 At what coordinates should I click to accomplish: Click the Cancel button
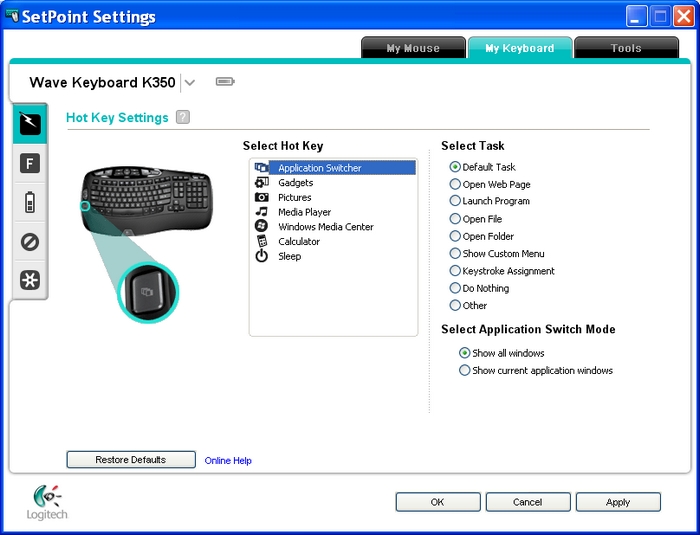click(528, 502)
